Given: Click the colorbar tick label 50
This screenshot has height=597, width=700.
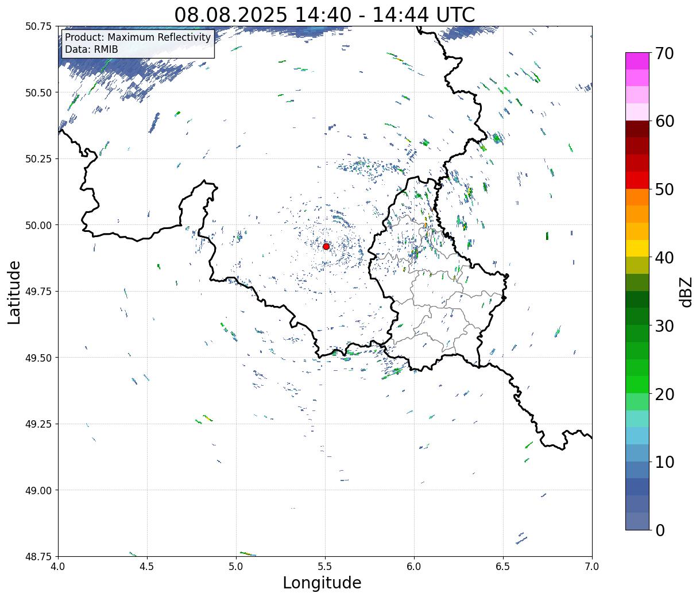Looking at the screenshot, I should click(664, 189).
